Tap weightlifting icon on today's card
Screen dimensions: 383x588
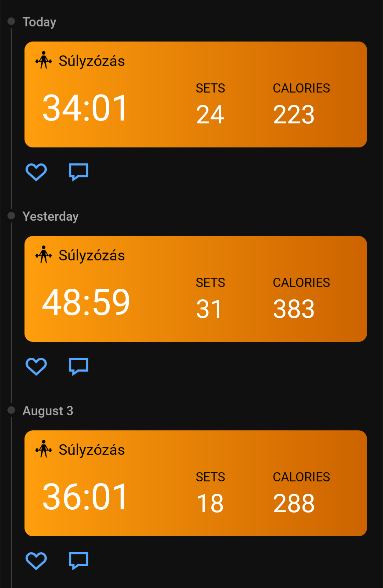[44, 60]
